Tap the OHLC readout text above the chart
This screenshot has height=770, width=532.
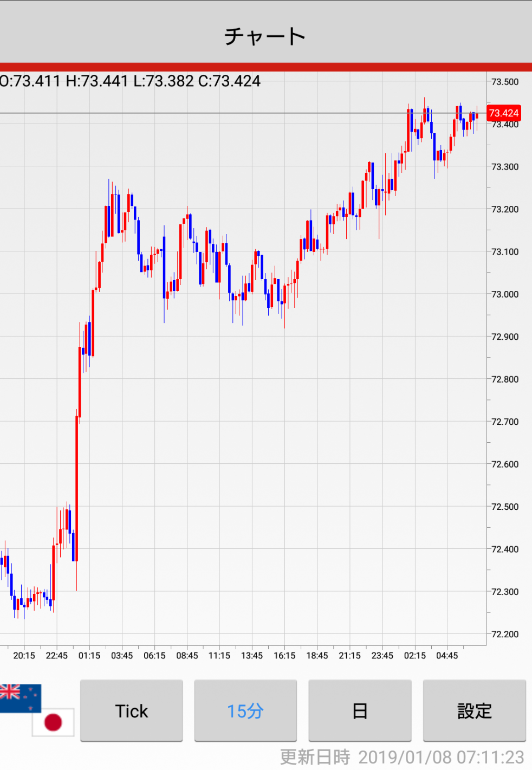click(x=131, y=81)
